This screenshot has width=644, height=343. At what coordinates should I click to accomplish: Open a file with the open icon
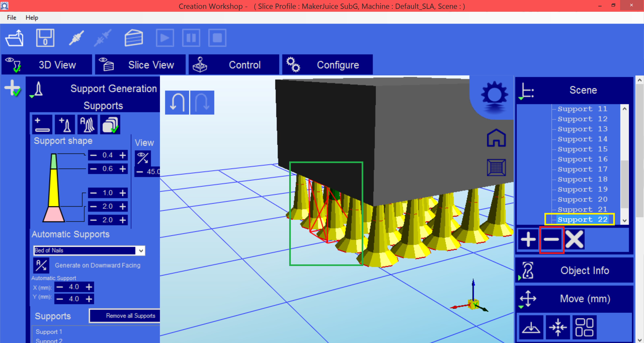14,38
